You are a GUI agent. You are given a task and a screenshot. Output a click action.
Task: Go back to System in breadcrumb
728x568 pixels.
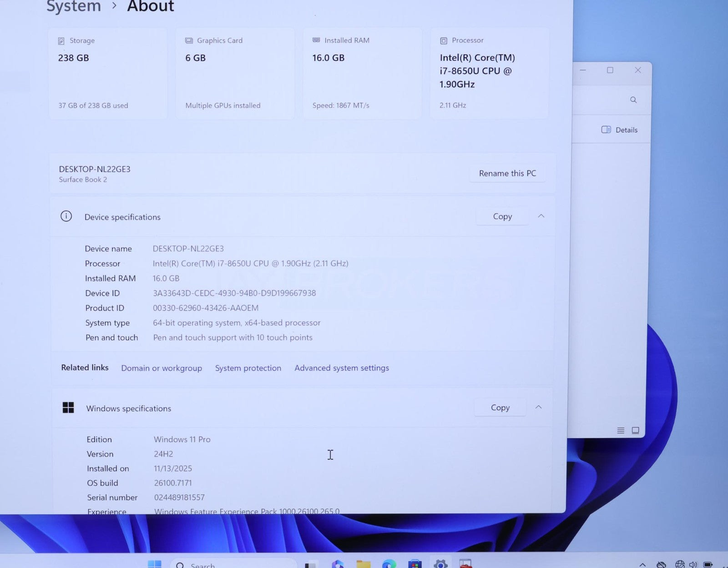click(74, 6)
